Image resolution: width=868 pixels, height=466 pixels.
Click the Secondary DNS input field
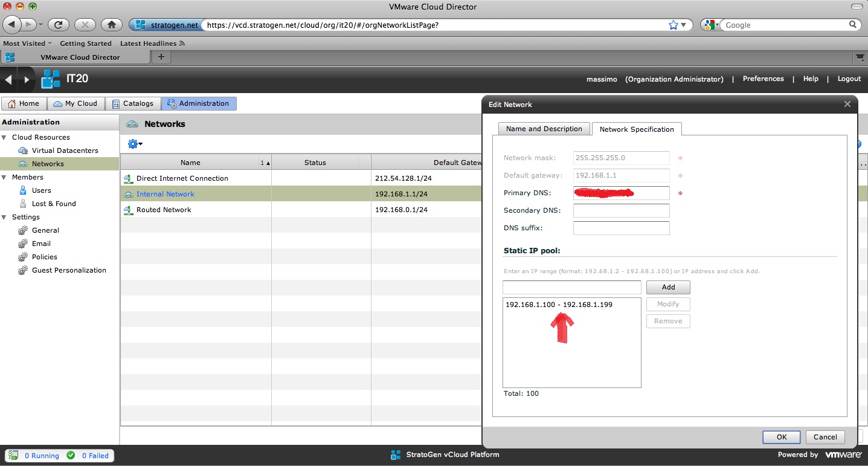pos(621,210)
